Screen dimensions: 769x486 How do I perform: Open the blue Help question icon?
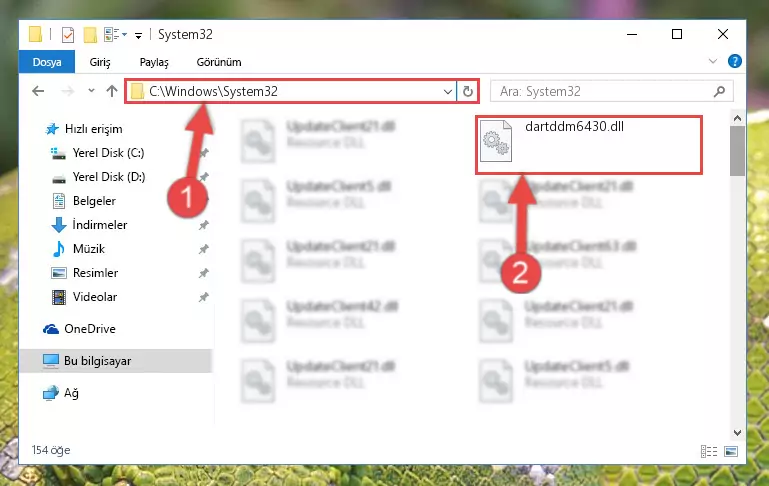(x=734, y=61)
